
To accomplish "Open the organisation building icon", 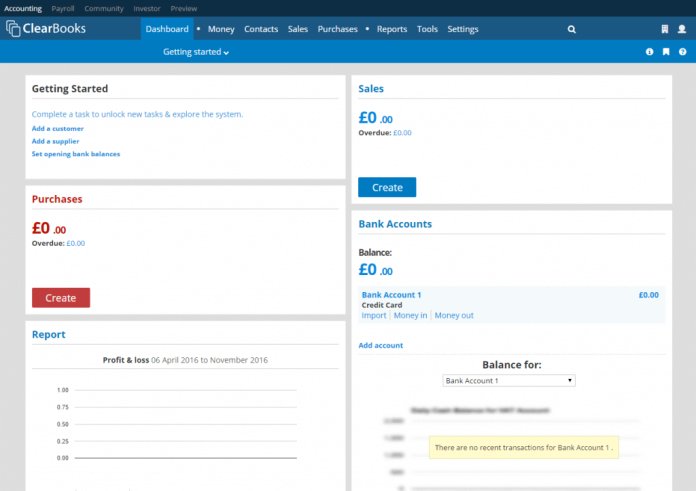I will click(664, 29).
